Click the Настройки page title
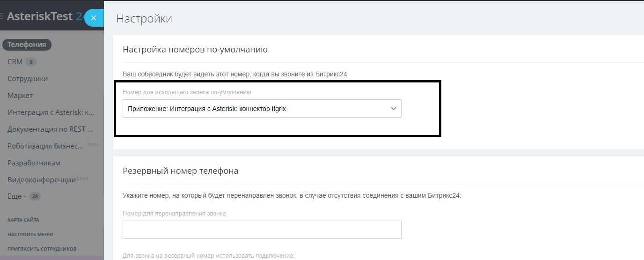 144,19
